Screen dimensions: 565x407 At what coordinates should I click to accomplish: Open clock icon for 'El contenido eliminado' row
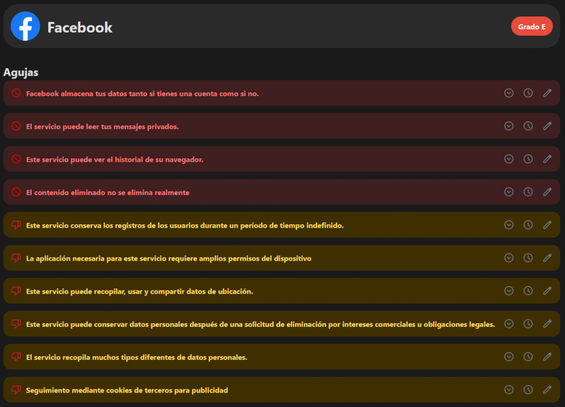point(528,192)
